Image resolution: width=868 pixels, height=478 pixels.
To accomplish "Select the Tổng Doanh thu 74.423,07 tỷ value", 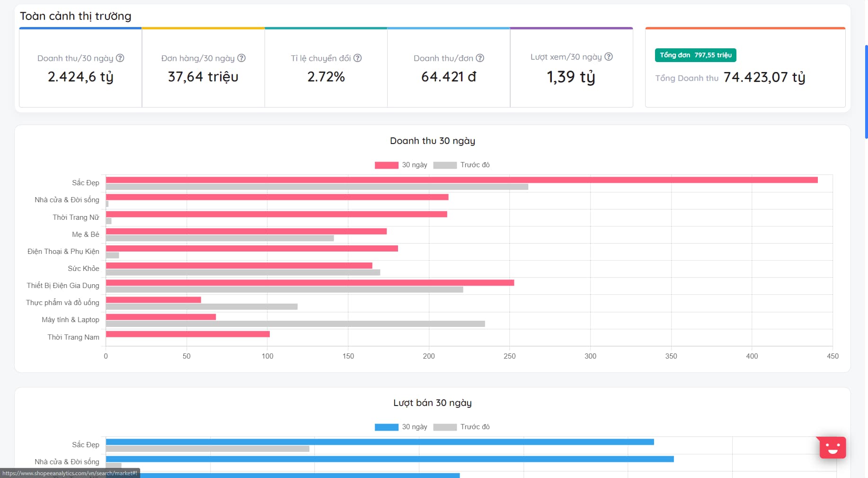I will pos(764,77).
